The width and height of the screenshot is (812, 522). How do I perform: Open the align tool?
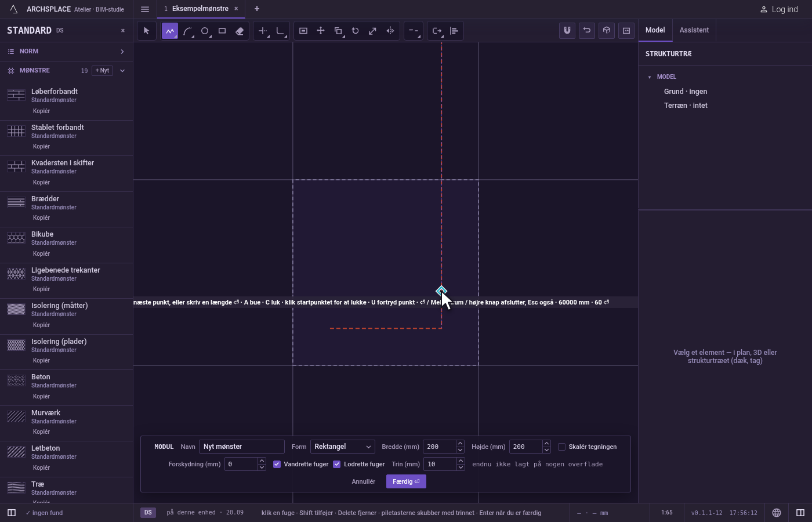pyautogui.click(x=454, y=31)
